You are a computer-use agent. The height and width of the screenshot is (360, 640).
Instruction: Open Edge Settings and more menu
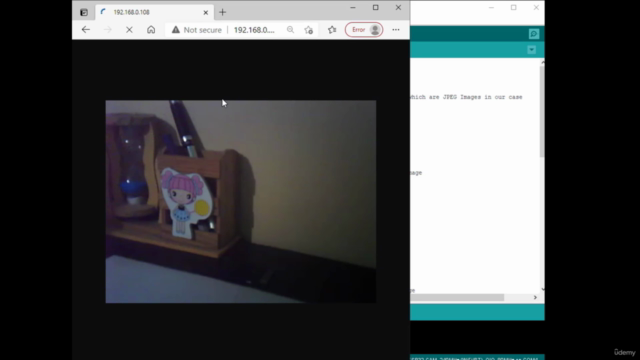396,30
